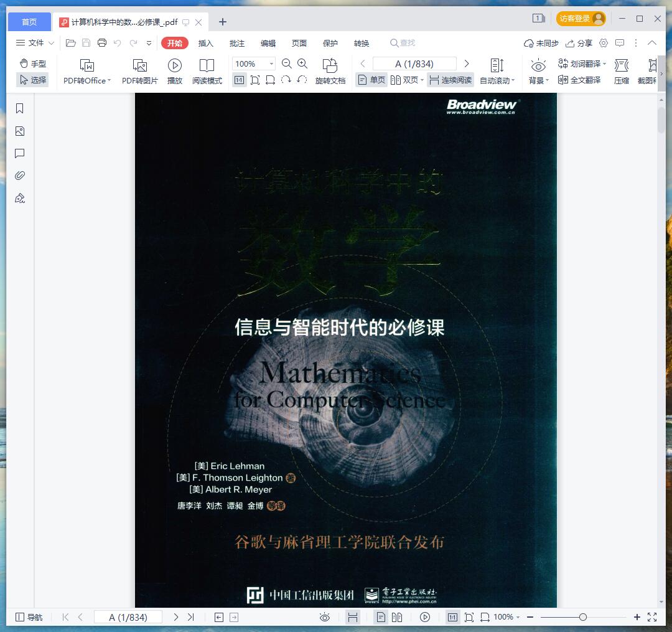Screen dimensions: 672x632
Task: Activate the Select tool (选择)
Action: click(32, 80)
